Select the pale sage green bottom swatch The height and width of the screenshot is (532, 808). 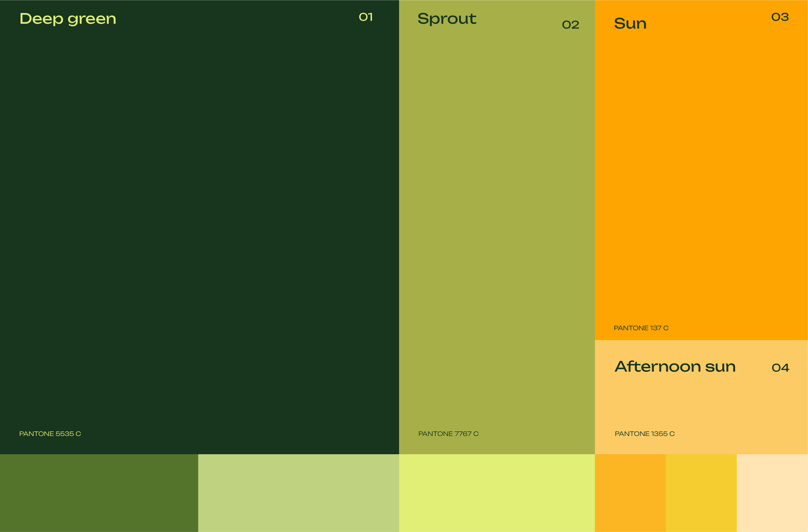click(299, 493)
